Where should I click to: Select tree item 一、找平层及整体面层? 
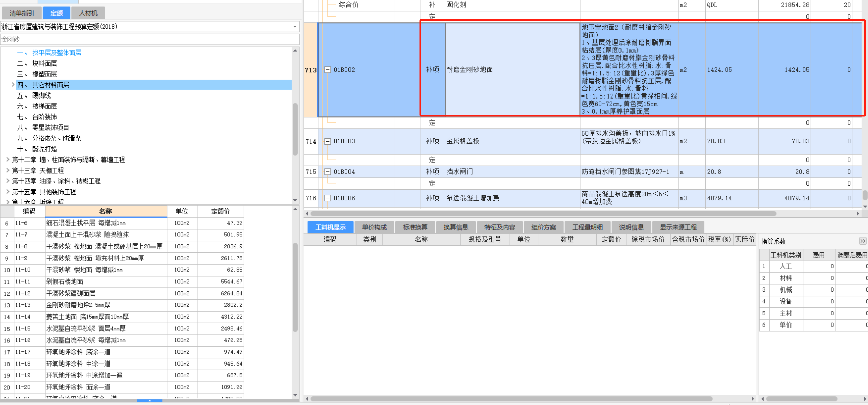point(49,53)
